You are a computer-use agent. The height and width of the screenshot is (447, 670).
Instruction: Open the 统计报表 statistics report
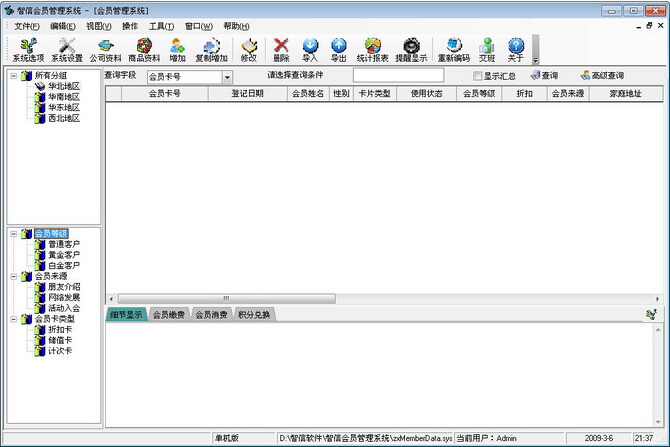coord(372,49)
